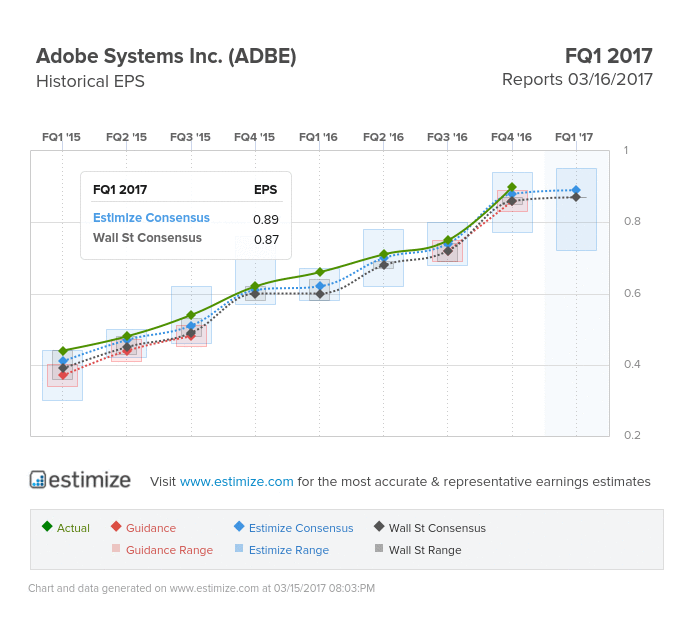Image resolution: width=685 pixels, height=620 pixels.
Task: Click the Adobe Systems Inc. (ADBE) title
Action: (x=166, y=56)
